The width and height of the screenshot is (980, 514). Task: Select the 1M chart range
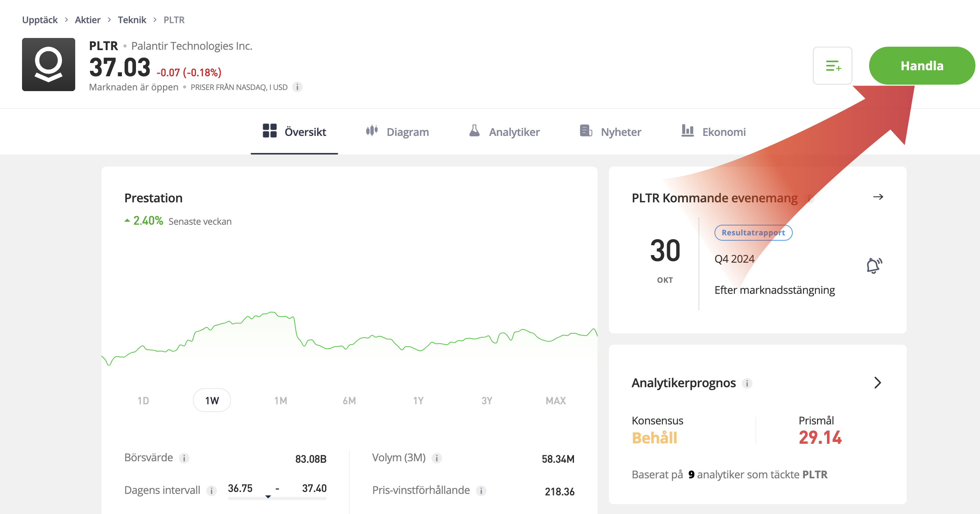click(280, 400)
